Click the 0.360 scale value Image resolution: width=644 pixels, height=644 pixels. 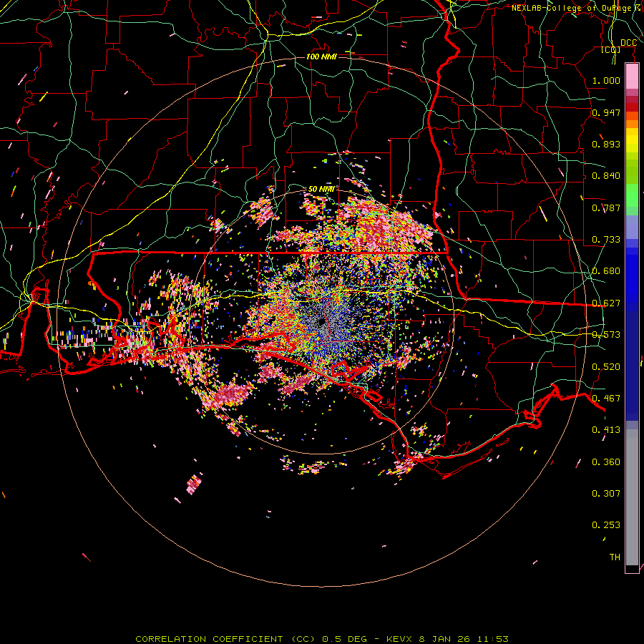[x=606, y=462]
